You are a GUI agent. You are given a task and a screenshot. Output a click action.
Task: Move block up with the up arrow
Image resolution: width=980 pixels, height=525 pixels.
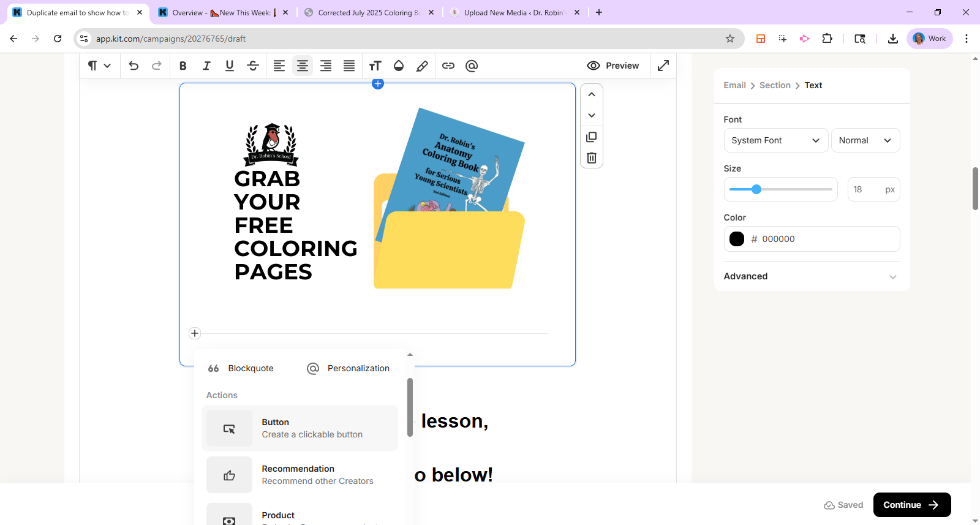[592, 94]
